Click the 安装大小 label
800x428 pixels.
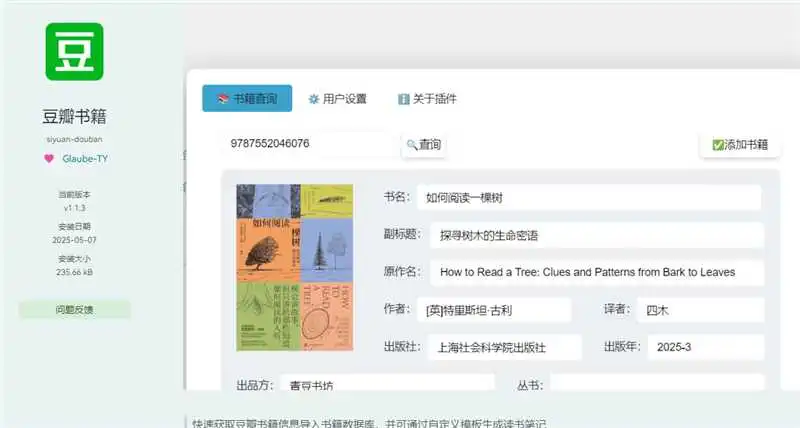coord(74,259)
